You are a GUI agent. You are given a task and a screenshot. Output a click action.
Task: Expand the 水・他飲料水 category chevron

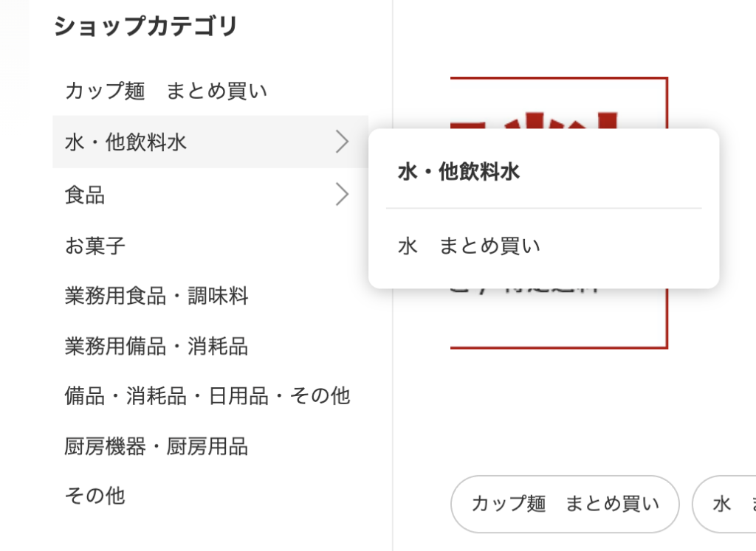tap(341, 142)
